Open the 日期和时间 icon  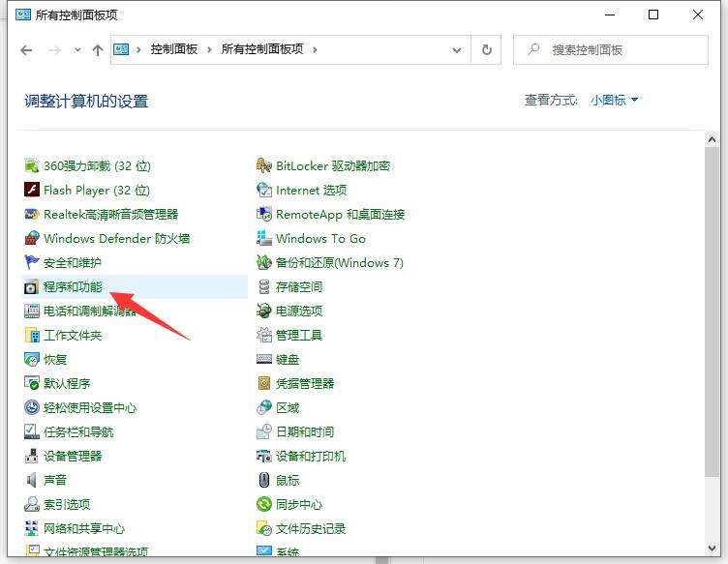(263, 431)
